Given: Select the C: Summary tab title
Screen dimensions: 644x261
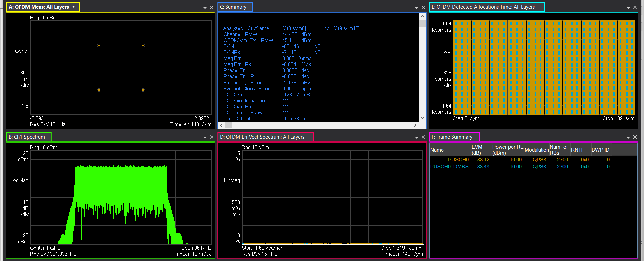Looking at the screenshot, I should coord(235,7).
